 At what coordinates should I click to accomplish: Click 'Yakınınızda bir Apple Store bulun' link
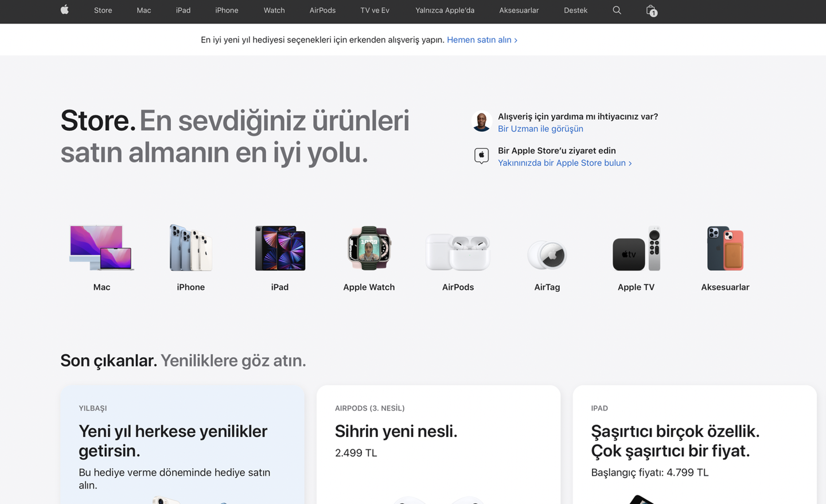[564, 163]
